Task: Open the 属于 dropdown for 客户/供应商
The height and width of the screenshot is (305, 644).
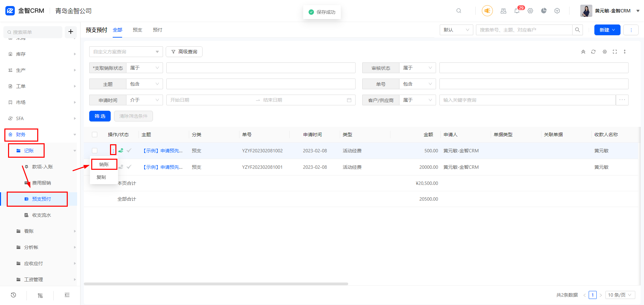Action: 417,100
